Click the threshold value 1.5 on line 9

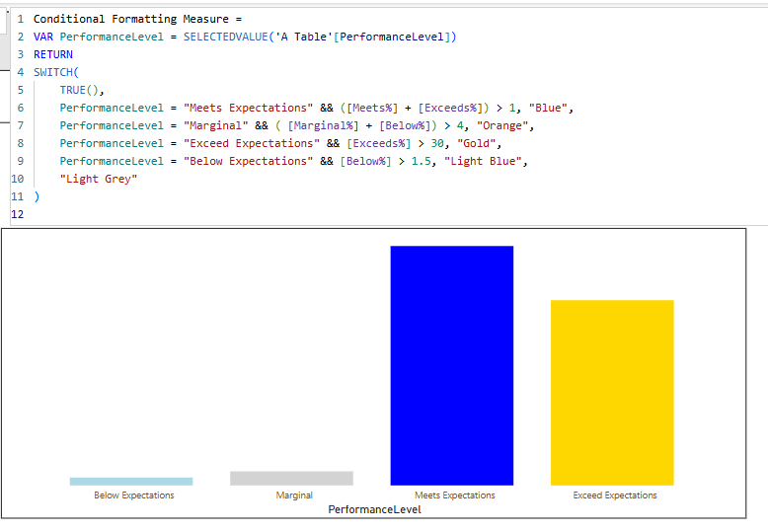pos(422,161)
